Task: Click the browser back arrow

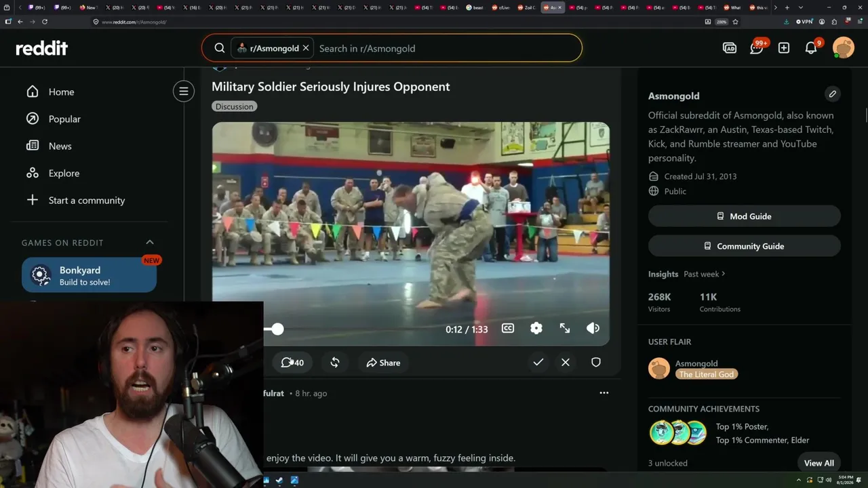Action: pyautogui.click(x=20, y=22)
